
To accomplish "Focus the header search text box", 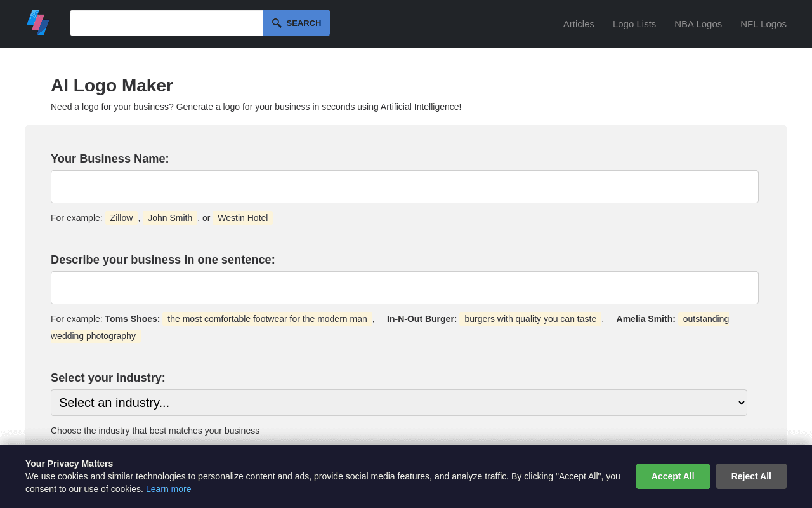I will pyautogui.click(x=167, y=23).
